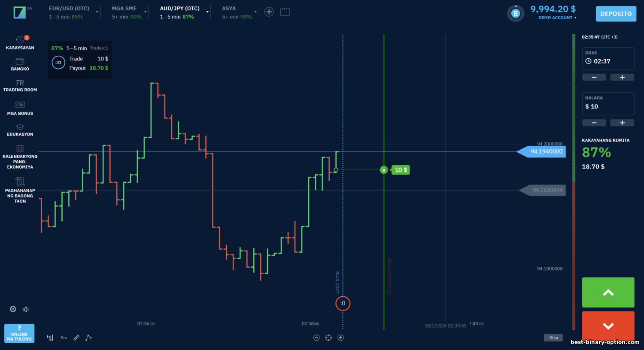The height and width of the screenshot is (350, 644).
Task: Zoom out the chart with minus icon
Action: (x=316, y=338)
